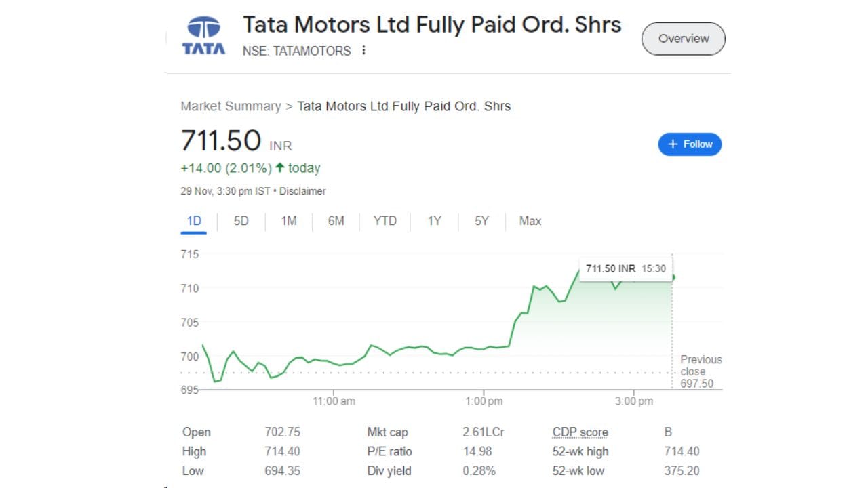Switch to the 5Y chart tab
The height and width of the screenshot is (488, 868).
pos(481,221)
